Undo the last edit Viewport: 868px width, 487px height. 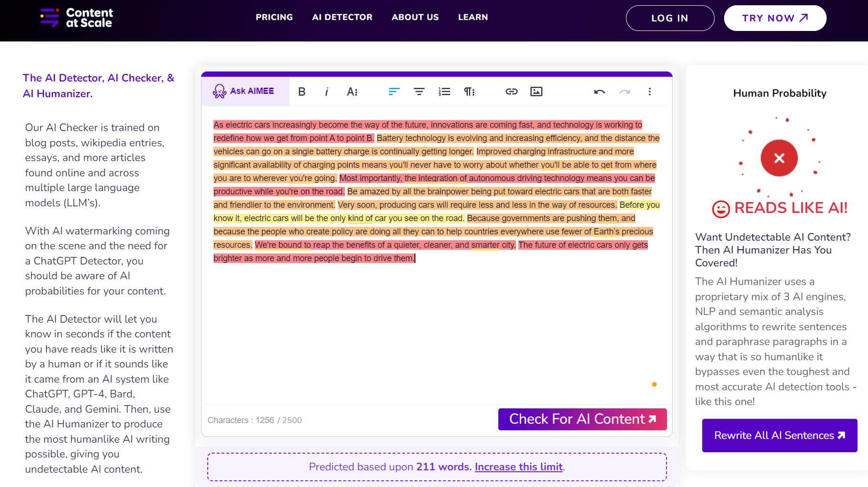(599, 91)
